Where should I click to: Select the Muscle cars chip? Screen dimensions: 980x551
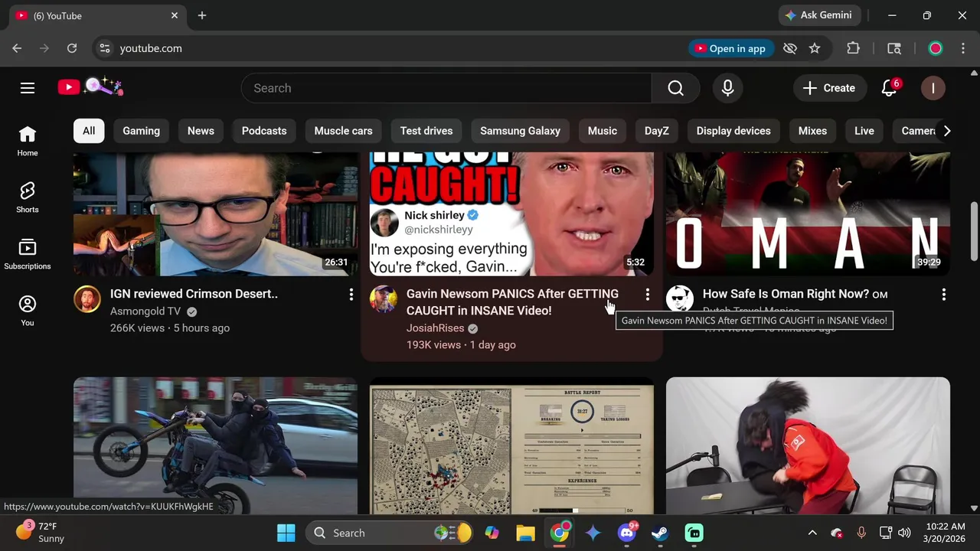click(343, 131)
